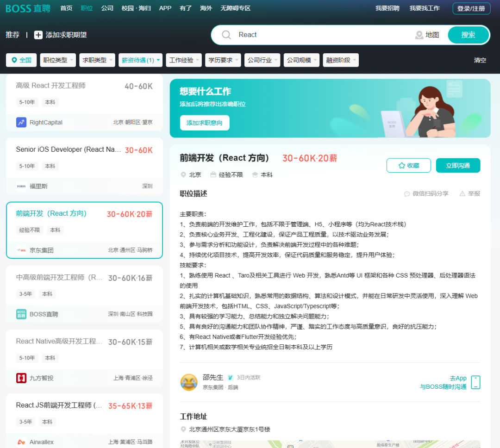Open the 学历要求 filter dropdown
The height and width of the screenshot is (448, 500).
click(x=223, y=60)
